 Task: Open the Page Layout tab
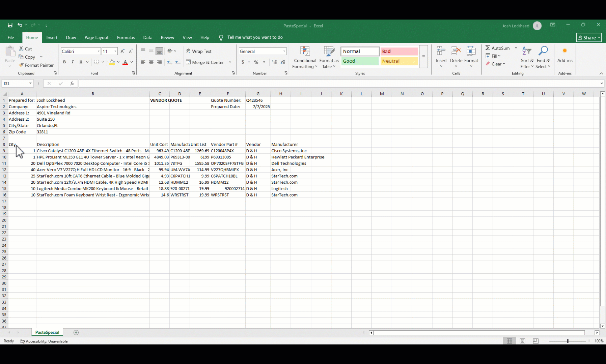tap(97, 37)
